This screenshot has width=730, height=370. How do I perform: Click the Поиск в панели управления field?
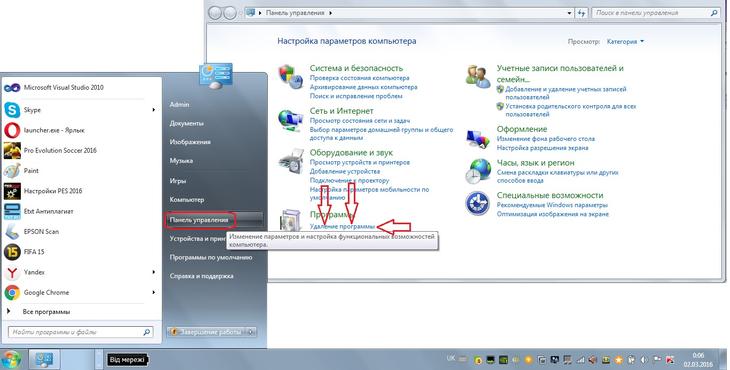coord(656,13)
